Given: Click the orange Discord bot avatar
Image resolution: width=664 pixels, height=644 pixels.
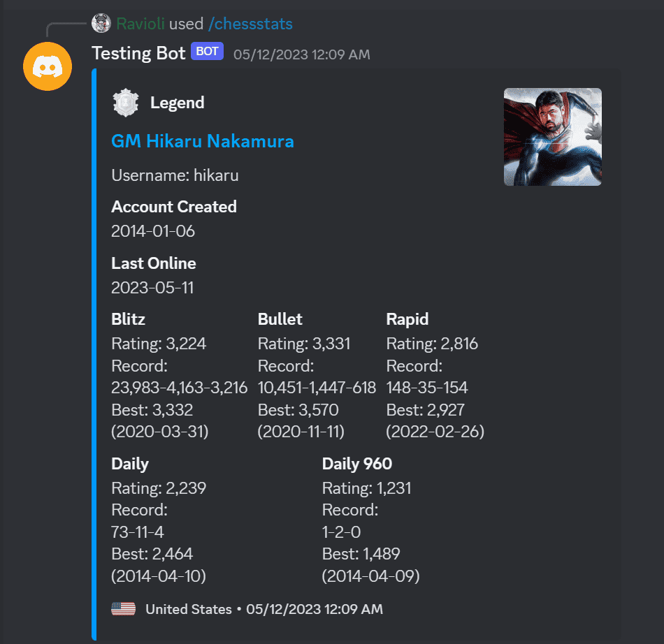Looking at the screenshot, I should point(48,66).
